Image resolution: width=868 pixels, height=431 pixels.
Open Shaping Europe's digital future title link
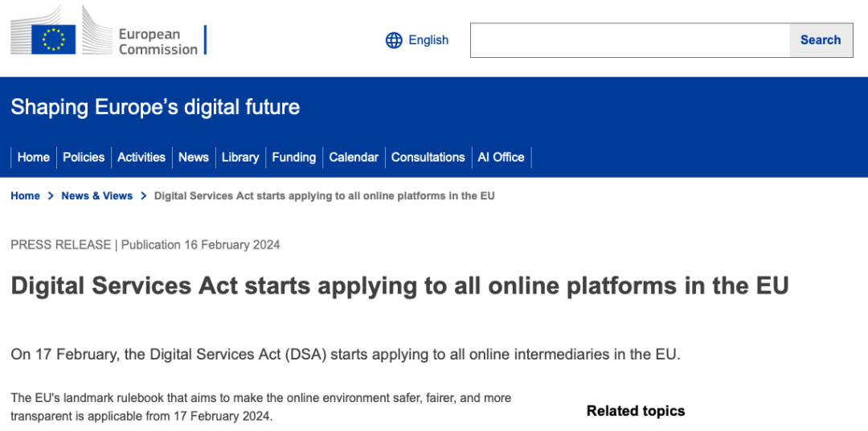click(155, 107)
